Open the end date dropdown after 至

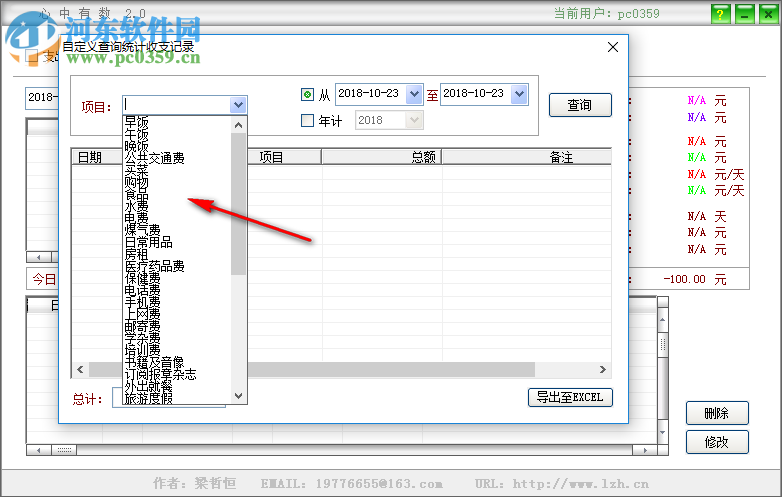(519, 94)
